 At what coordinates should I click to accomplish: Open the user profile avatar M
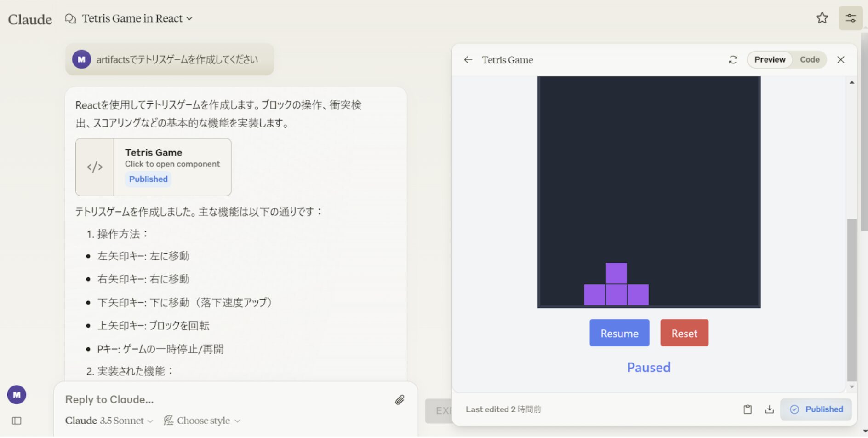17,395
